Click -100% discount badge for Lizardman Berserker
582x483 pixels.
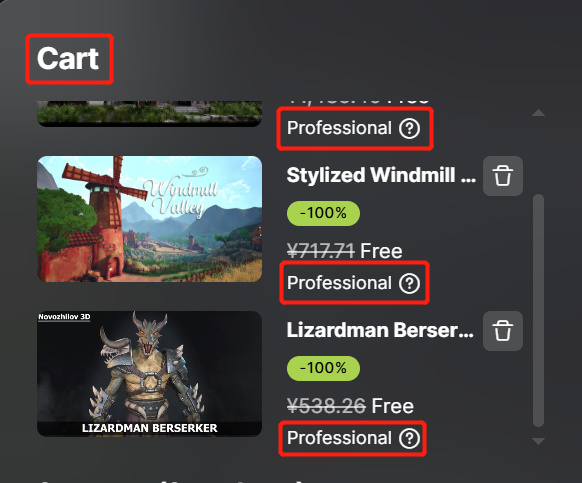pos(323,368)
